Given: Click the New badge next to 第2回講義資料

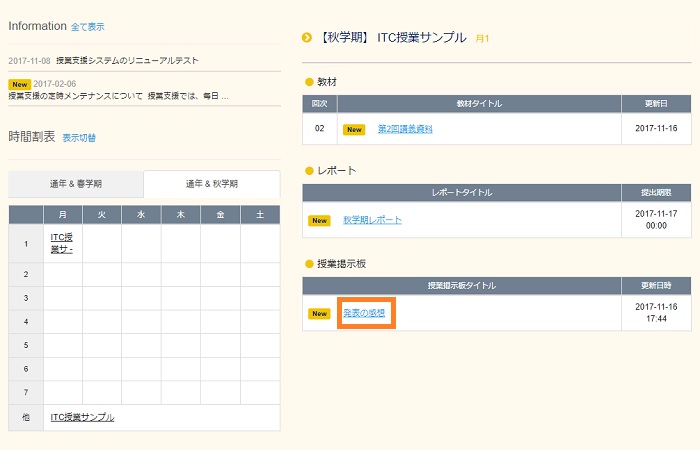Looking at the screenshot, I should coord(354,129).
